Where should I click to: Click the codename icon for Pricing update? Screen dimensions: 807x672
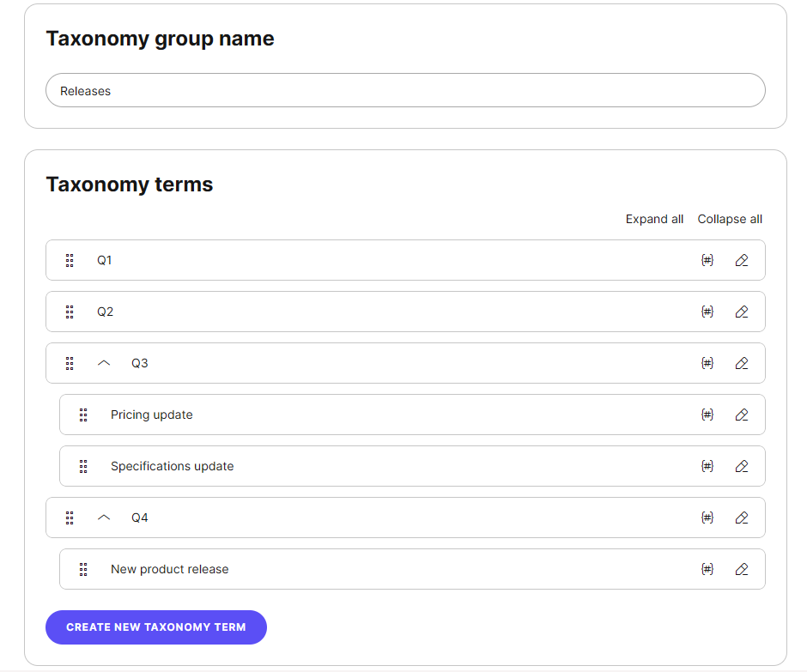[707, 415]
